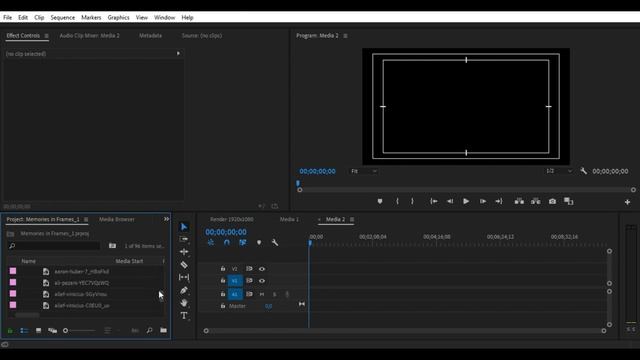Switch to Audio Clip Mixer tab
This screenshot has width=640, height=360.
click(89, 36)
